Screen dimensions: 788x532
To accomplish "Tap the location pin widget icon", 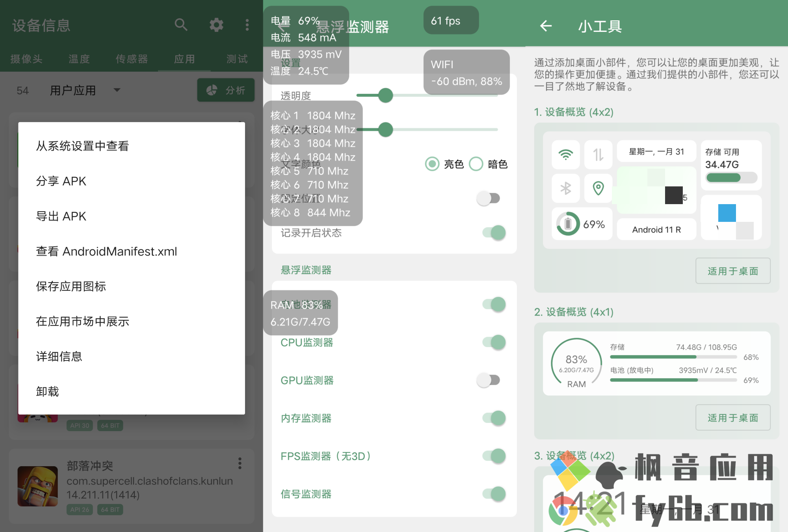I will [x=598, y=188].
